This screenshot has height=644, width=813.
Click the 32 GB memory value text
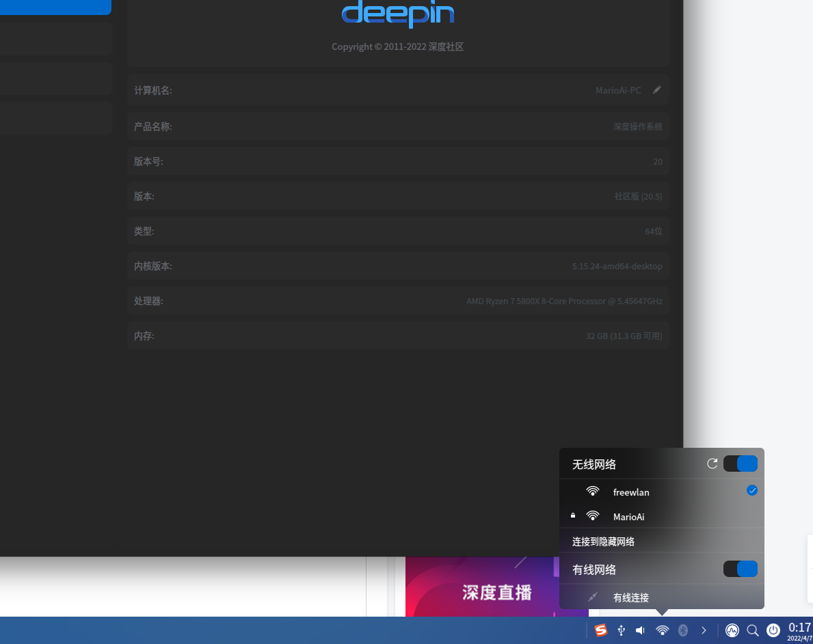(624, 336)
